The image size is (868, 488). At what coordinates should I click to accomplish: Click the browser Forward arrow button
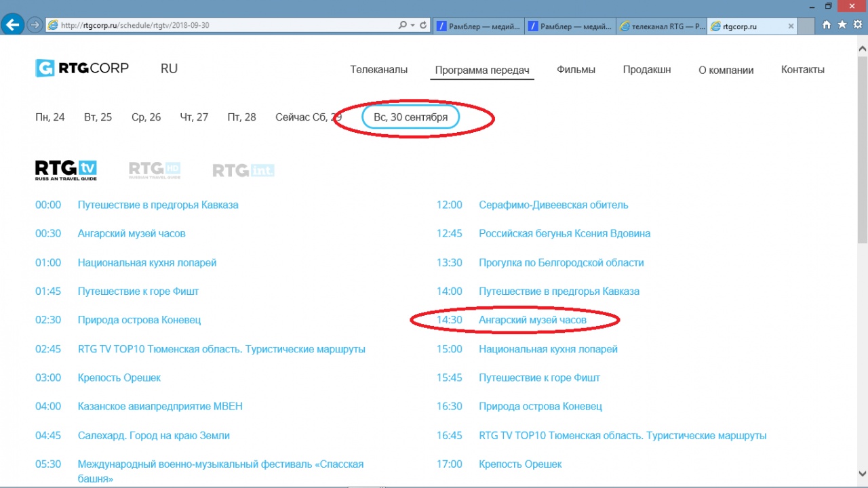click(35, 25)
